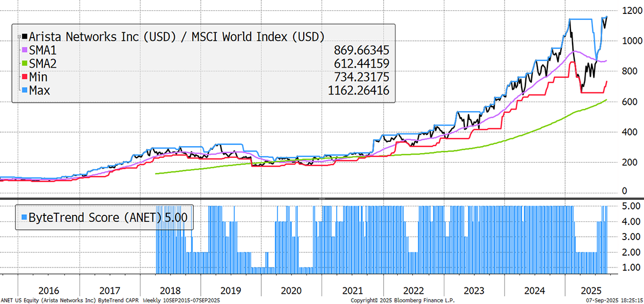644x304 pixels.
Task: Click the ByteTrend Score (ANET) 5.00 label
Action: pyautogui.click(x=109, y=217)
